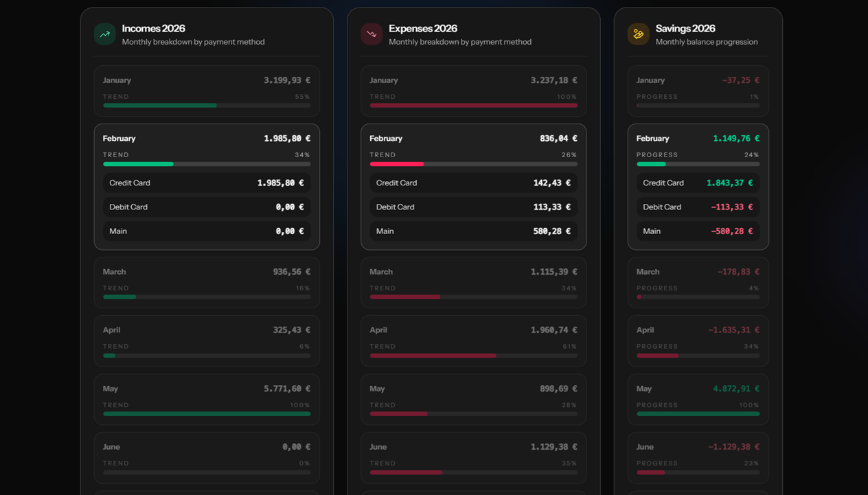This screenshot has width=868, height=495.
Task: Click the Savings 2026 coins icon
Action: (x=639, y=34)
